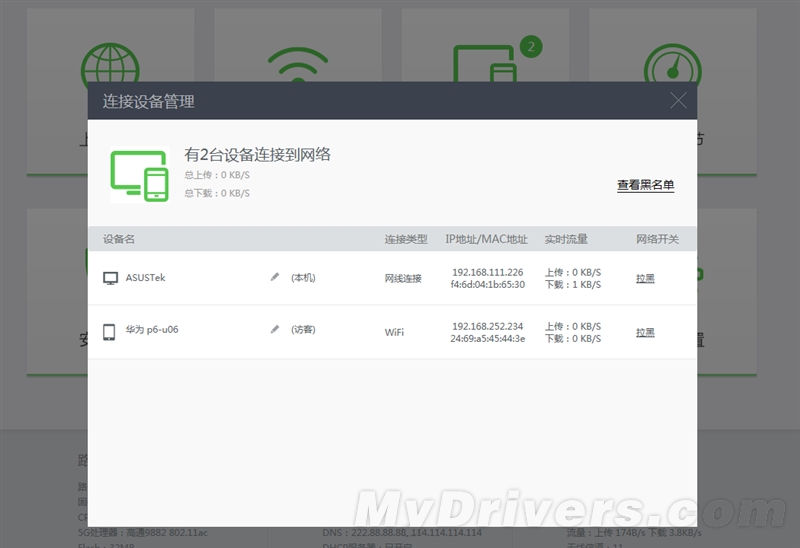Click the IP地址/MAC地址 column header
The image size is (800, 548).
487,239
